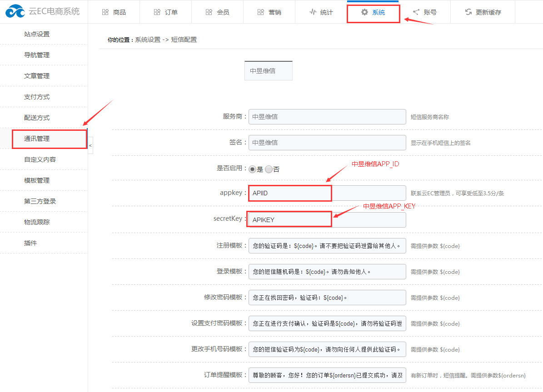Click the appkey input field

point(327,193)
